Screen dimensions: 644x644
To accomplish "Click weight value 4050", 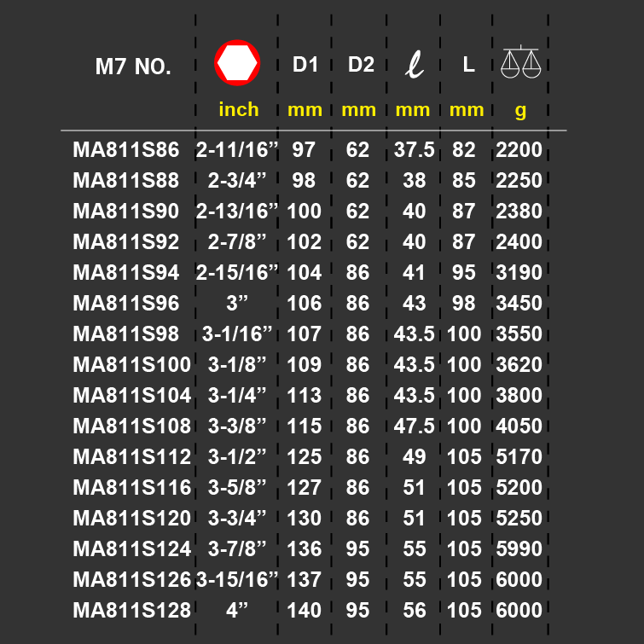I will click(519, 426).
